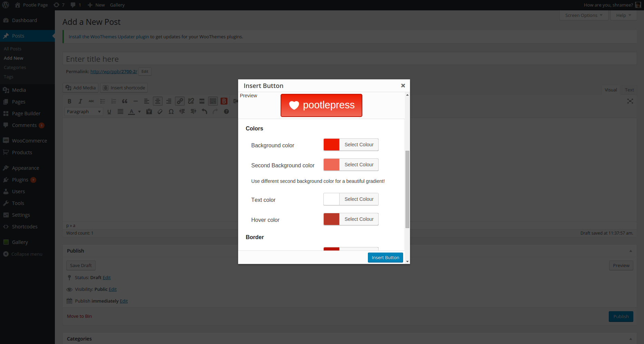Click the strikethrough ABC icon
644x344 pixels.
click(x=91, y=101)
